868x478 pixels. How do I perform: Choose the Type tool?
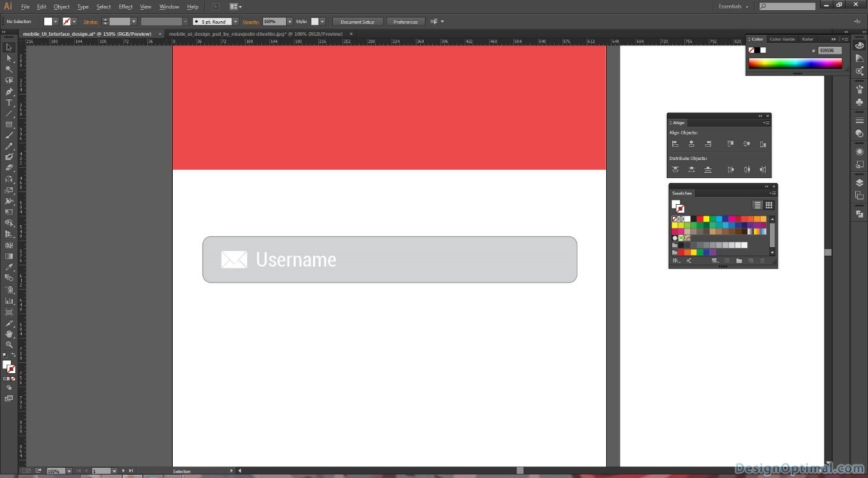(x=9, y=102)
